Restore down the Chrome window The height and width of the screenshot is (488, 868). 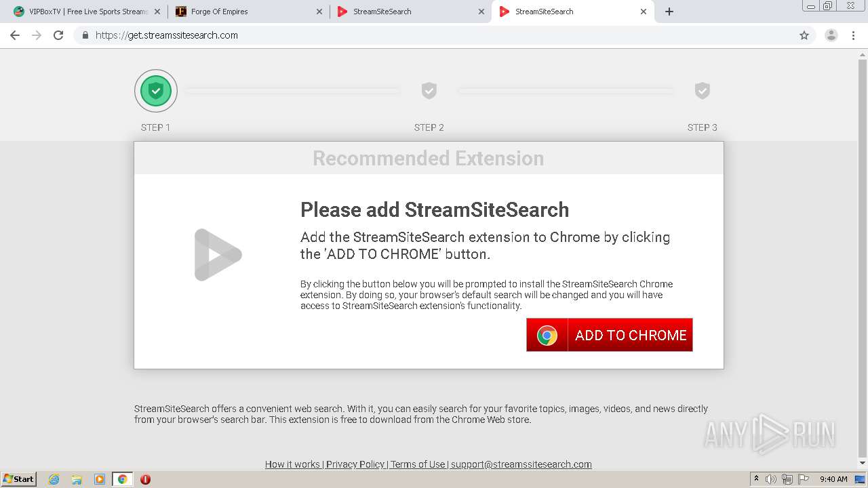[828, 6]
